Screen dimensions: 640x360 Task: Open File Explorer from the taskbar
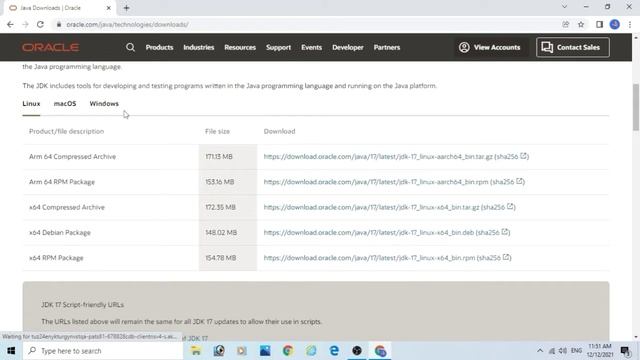click(196, 351)
